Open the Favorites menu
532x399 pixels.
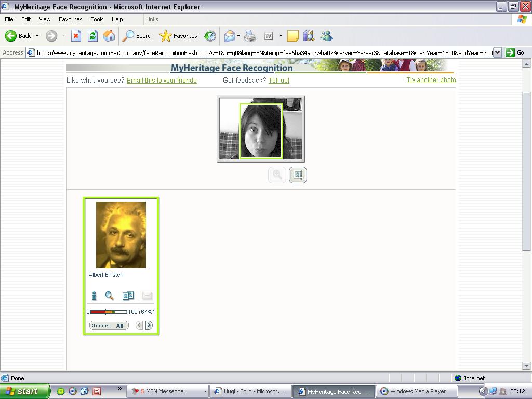(71, 19)
